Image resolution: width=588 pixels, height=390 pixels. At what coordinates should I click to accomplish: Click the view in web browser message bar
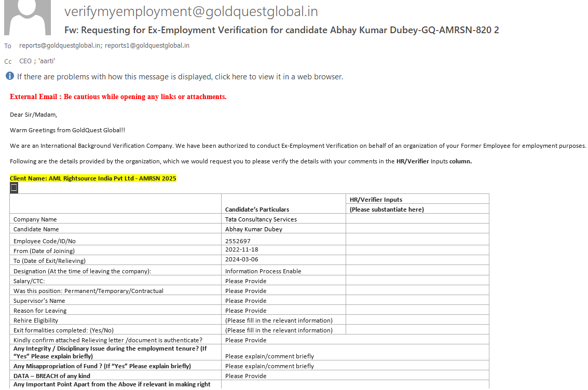(180, 77)
